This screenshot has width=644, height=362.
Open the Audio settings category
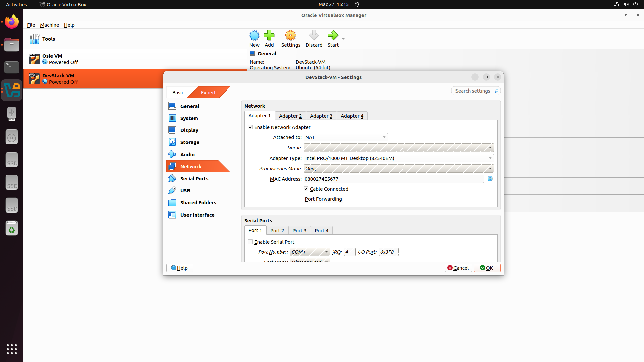pyautogui.click(x=198, y=154)
